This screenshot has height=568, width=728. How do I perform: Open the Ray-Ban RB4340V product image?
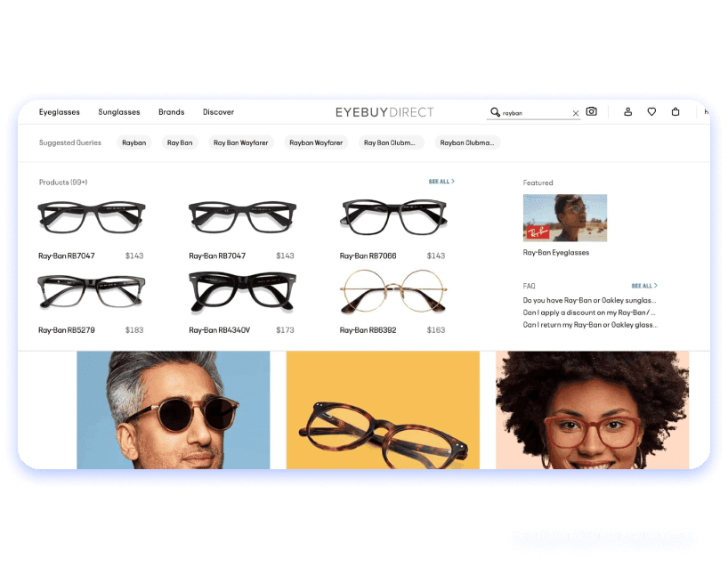(x=242, y=293)
